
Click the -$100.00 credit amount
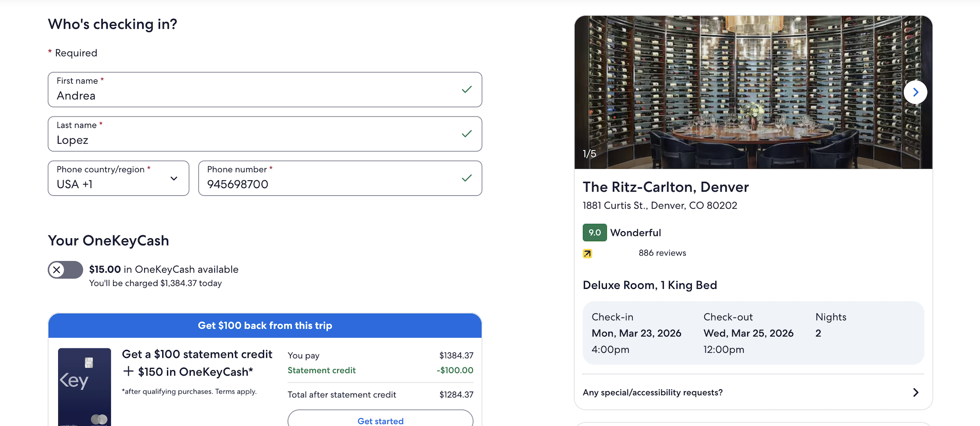[x=455, y=371]
